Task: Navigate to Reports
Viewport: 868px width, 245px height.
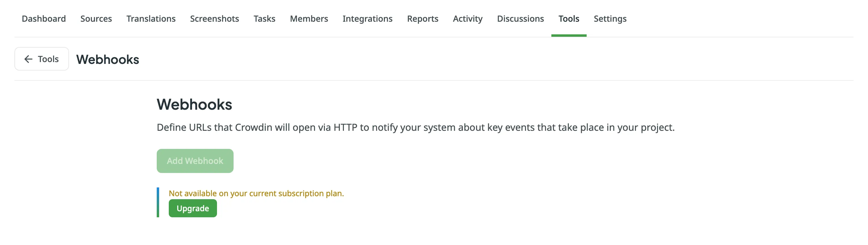Action: tap(423, 19)
